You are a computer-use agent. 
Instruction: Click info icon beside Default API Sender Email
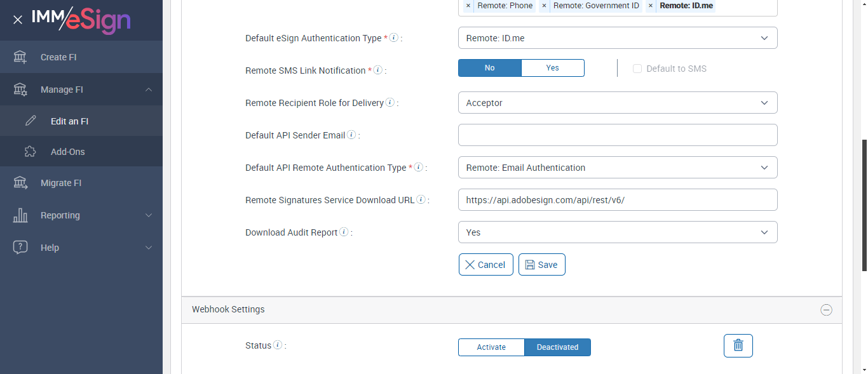[351, 135]
